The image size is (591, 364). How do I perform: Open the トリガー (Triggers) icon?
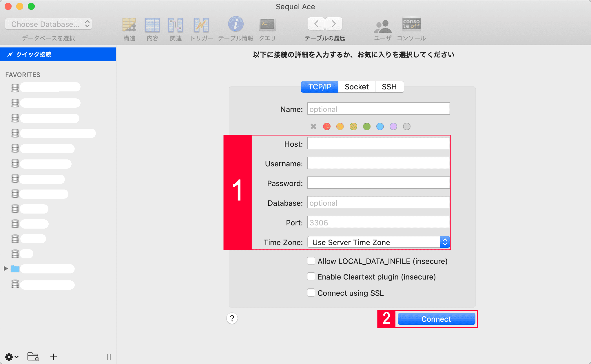(202, 25)
